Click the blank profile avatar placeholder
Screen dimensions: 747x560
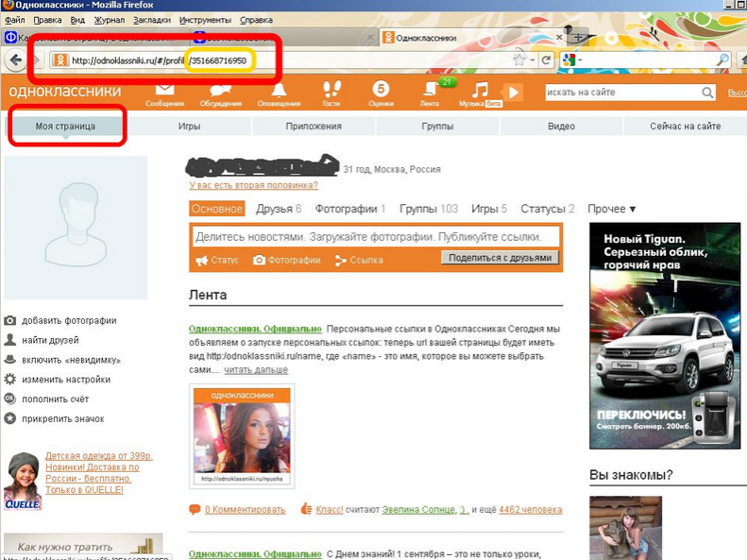(x=76, y=228)
